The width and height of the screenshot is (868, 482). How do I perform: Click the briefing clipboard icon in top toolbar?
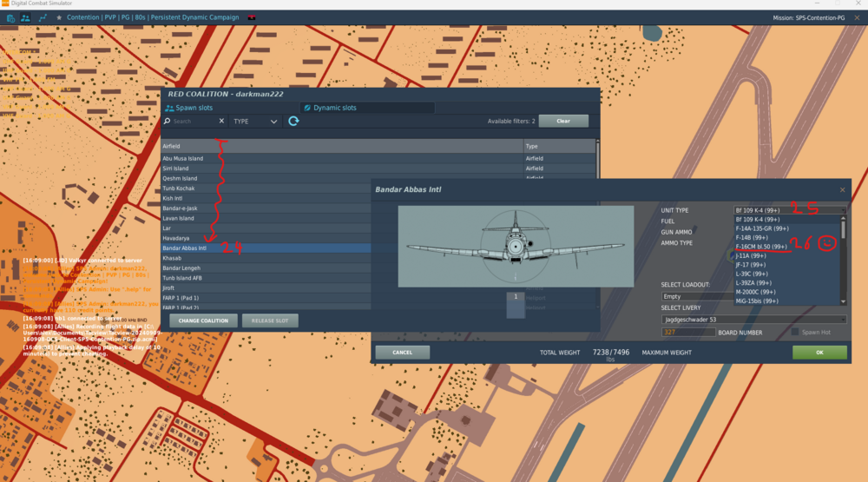(x=10, y=17)
